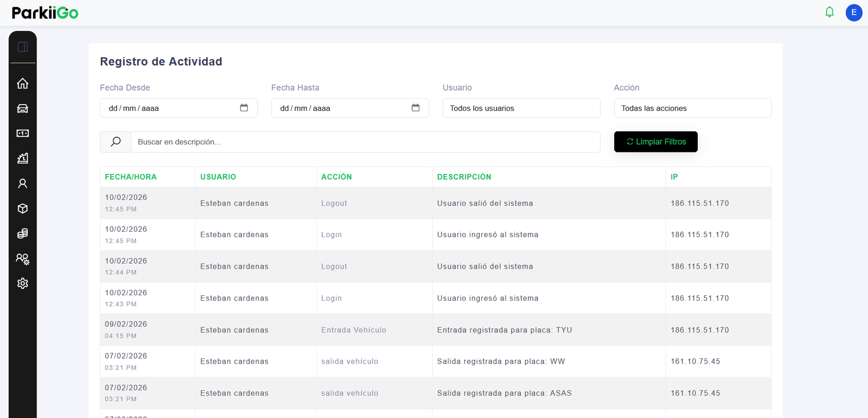Open the cash banknote icon in sidebar

23,134
